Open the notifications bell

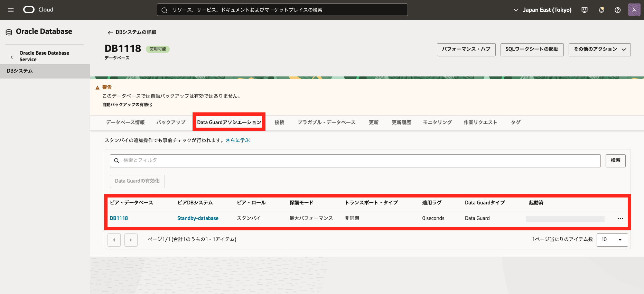pos(601,10)
